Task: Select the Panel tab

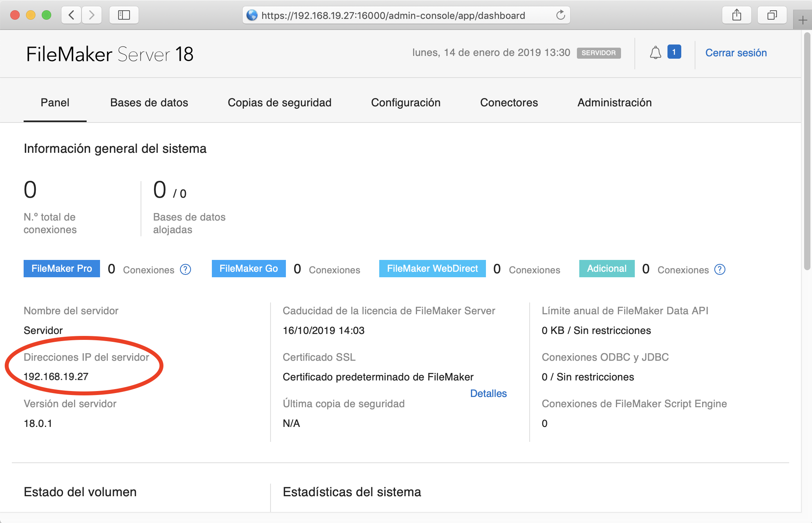Action: tap(55, 103)
